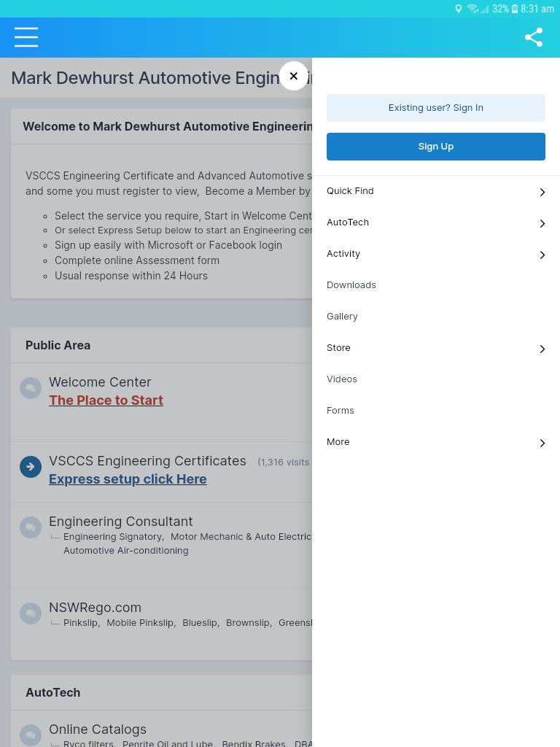
Task: Expand the Activity chevron arrow
Action: pyautogui.click(x=542, y=255)
